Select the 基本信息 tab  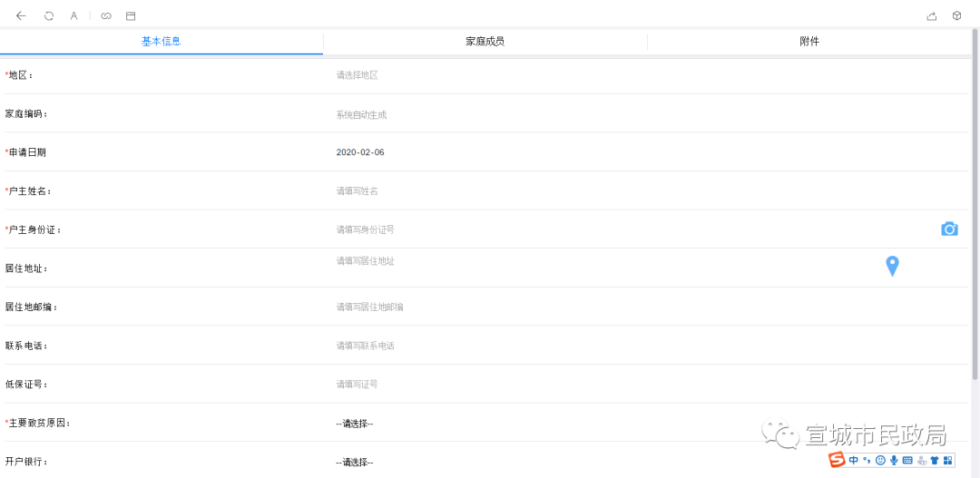pyautogui.click(x=162, y=42)
